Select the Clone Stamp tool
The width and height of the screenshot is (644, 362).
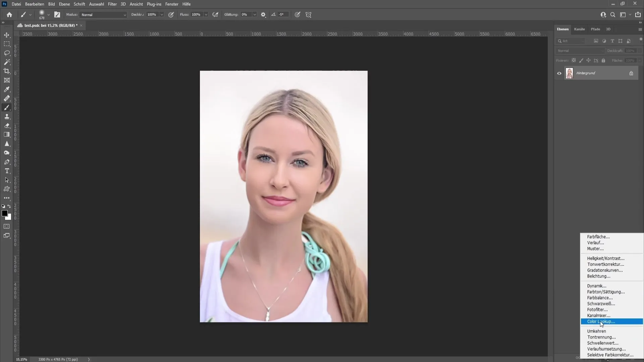point(7,116)
